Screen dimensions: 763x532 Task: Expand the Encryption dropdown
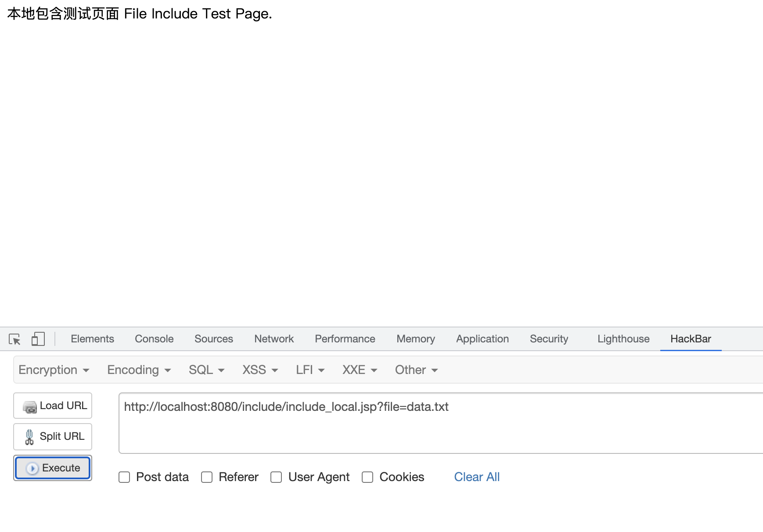tap(54, 370)
